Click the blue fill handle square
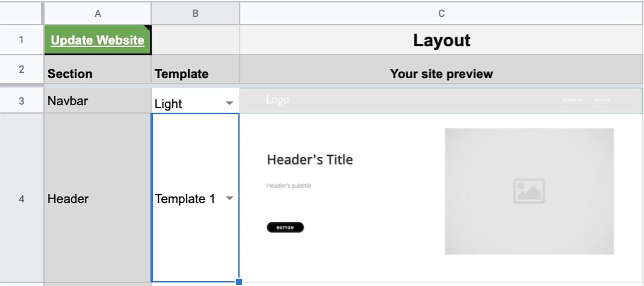This screenshot has width=644, height=286. pyautogui.click(x=239, y=281)
